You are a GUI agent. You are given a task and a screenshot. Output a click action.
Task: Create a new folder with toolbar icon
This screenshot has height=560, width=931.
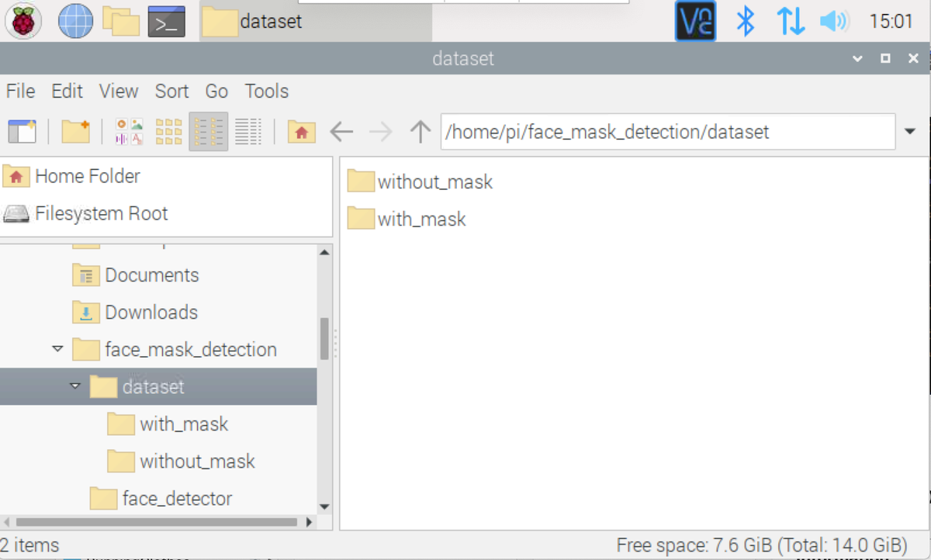pos(75,132)
